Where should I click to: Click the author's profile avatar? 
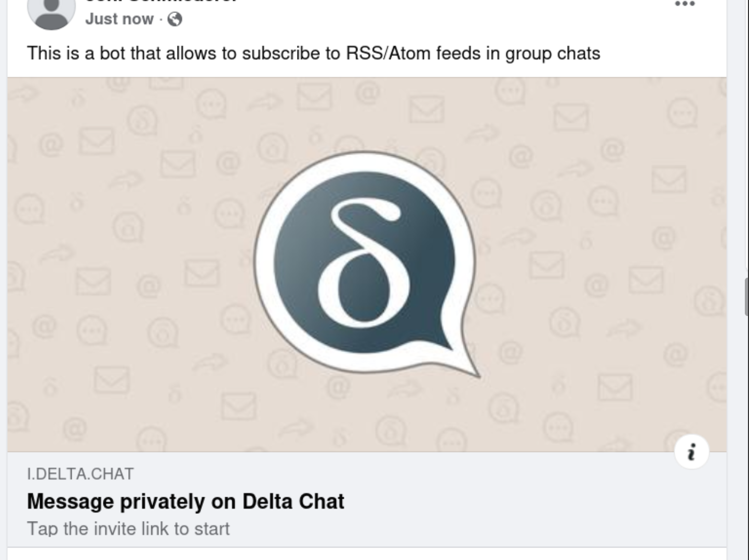click(51, 11)
